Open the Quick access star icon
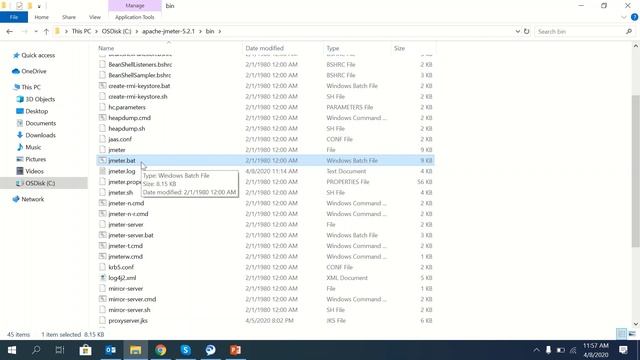This screenshot has height=360, width=640. (16, 56)
